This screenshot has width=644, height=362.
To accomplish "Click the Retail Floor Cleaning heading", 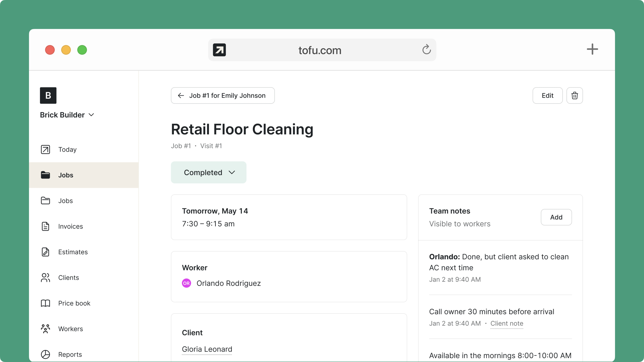I will (x=242, y=129).
